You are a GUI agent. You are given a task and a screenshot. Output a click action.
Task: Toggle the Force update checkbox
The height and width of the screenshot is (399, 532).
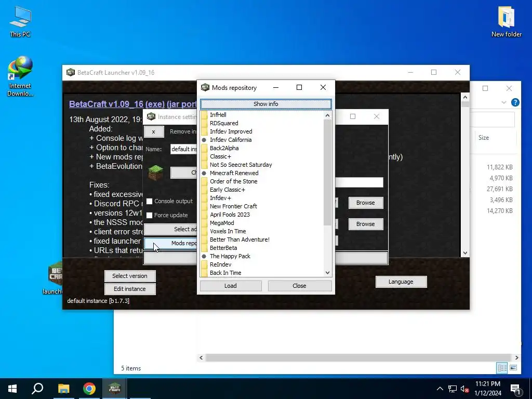click(149, 215)
